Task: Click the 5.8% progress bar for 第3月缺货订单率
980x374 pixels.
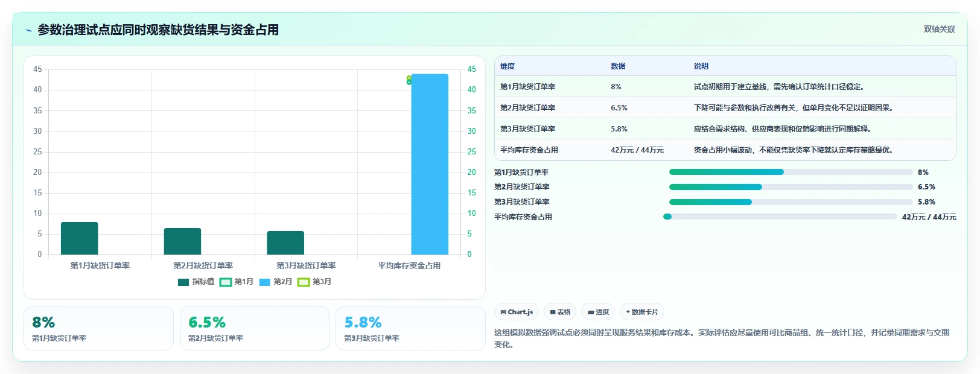Action: 791,202
